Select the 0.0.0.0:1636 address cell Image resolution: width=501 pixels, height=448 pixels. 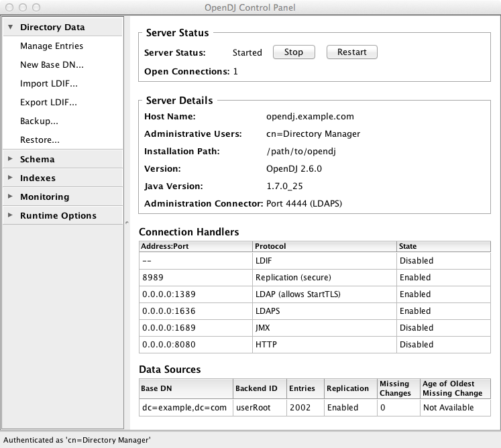click(x=196, y=311)
